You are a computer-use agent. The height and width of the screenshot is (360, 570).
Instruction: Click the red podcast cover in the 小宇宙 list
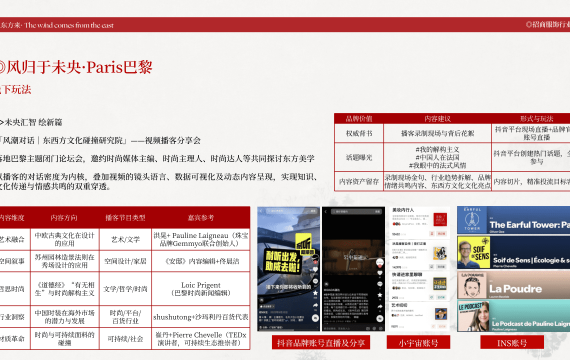coord(440,220)
